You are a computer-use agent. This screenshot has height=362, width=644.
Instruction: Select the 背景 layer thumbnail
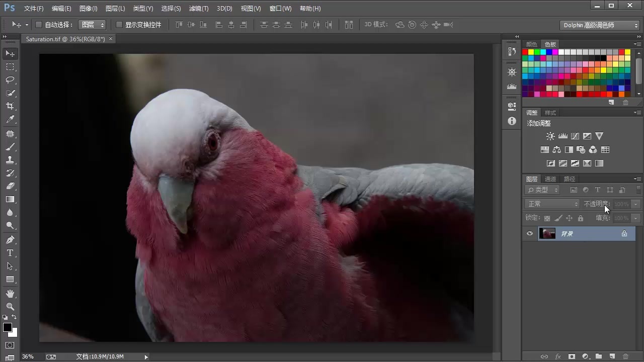click(x=547, y=233)
